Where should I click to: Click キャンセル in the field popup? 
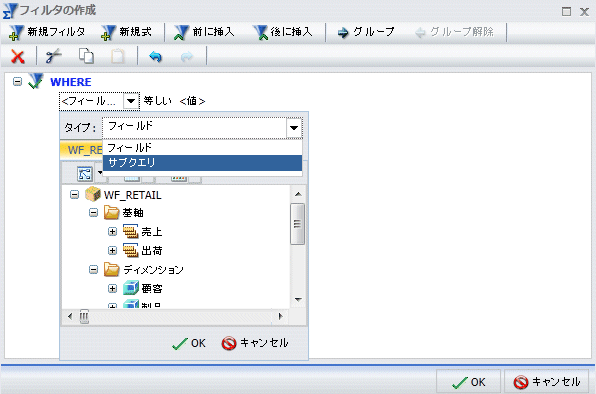pos(255,343)
